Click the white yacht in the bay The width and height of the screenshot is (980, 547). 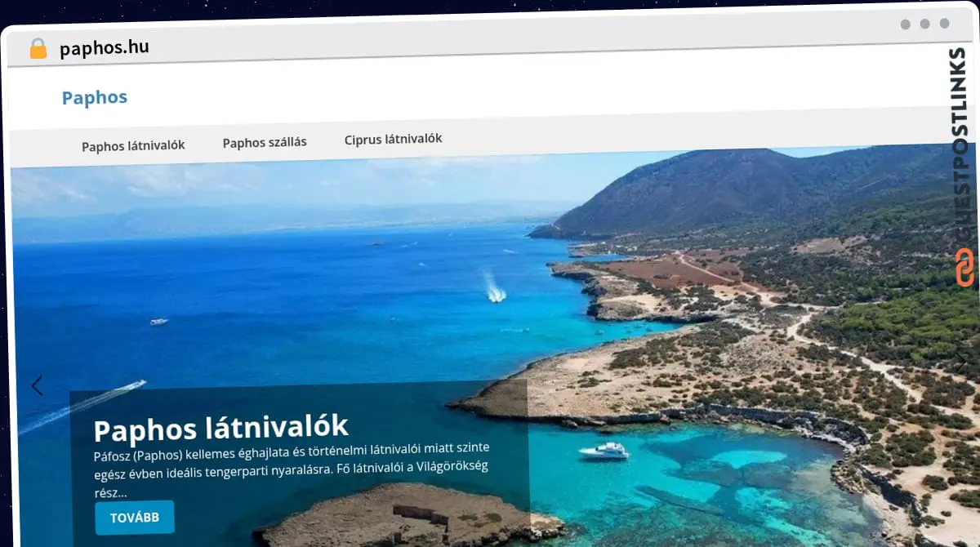coord(604,451)
